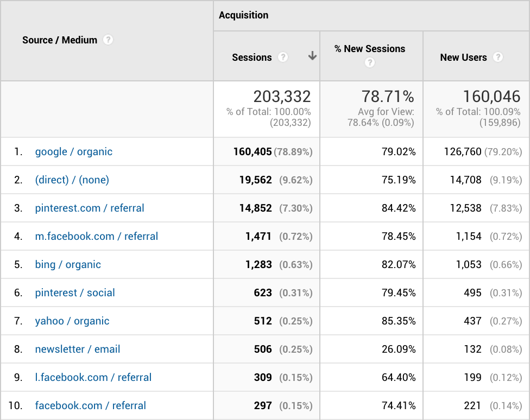The width and height of the screenshot is (530, 420).
Task: Select % new sessions value 82.07%
Action: pos(399,265)
